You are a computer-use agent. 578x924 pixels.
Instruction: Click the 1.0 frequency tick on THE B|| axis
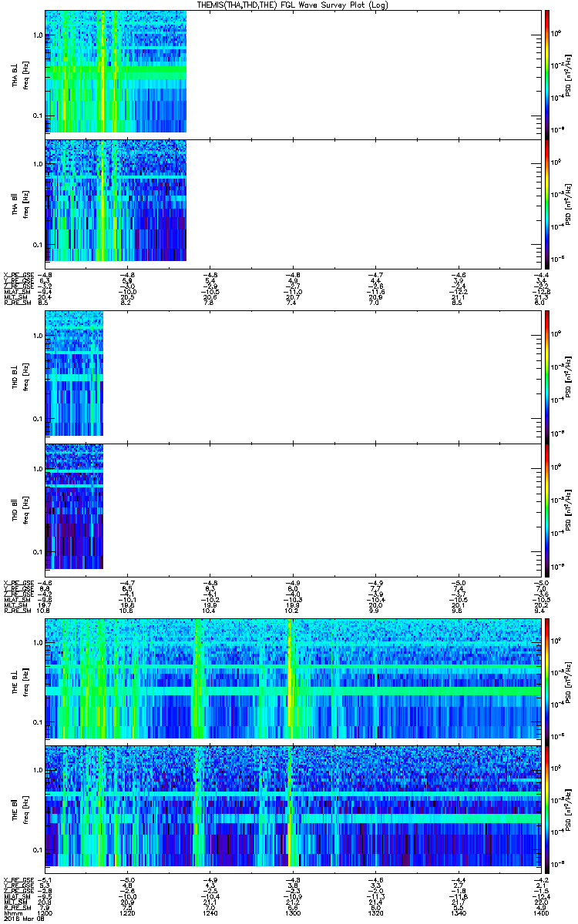coord(38,769)
